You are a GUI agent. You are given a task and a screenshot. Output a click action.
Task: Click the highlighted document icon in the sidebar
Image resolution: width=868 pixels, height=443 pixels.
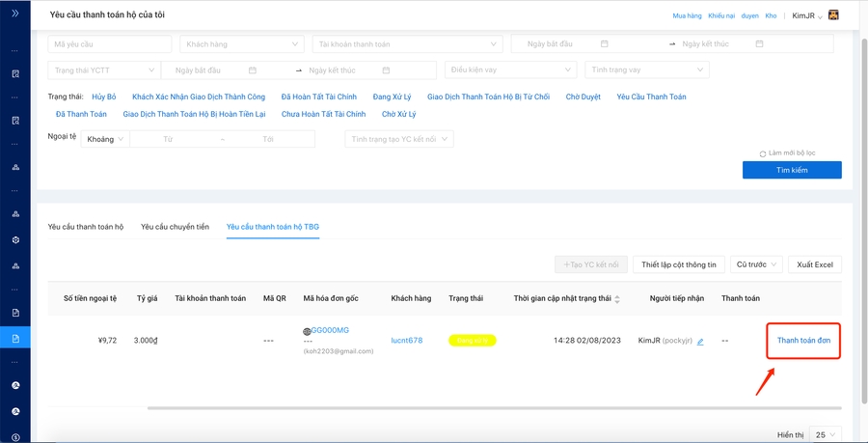coord(15,339)
